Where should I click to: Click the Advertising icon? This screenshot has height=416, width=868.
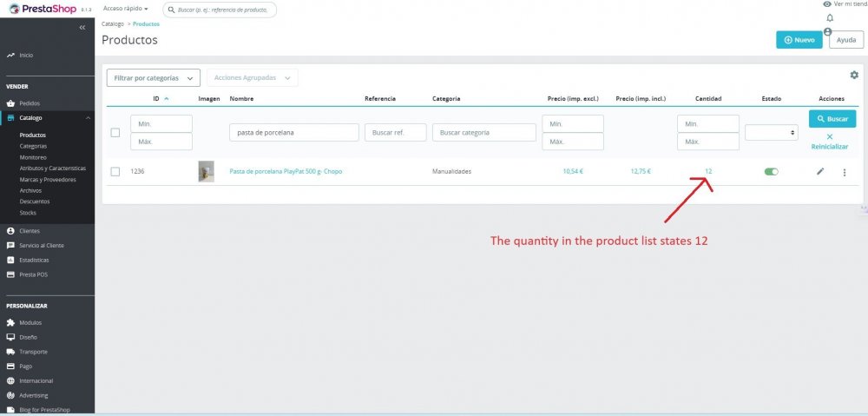[10, 395]
